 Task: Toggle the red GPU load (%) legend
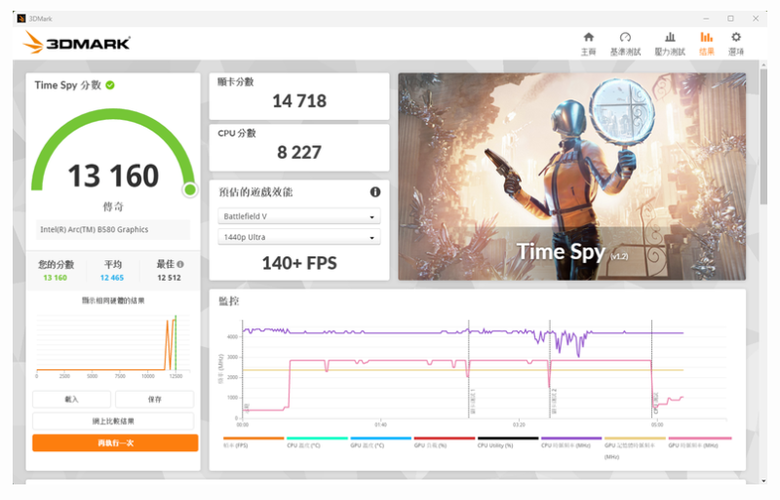(444, 442)
